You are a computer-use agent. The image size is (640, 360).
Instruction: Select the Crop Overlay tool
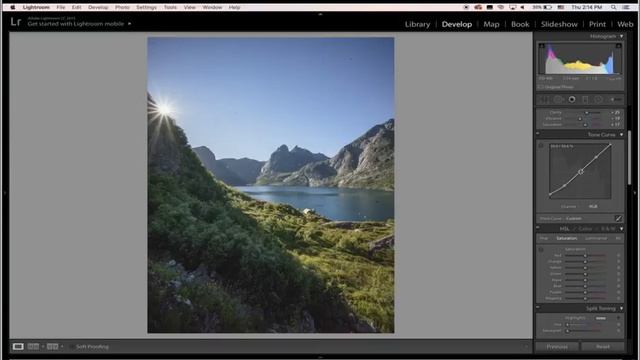545,100
